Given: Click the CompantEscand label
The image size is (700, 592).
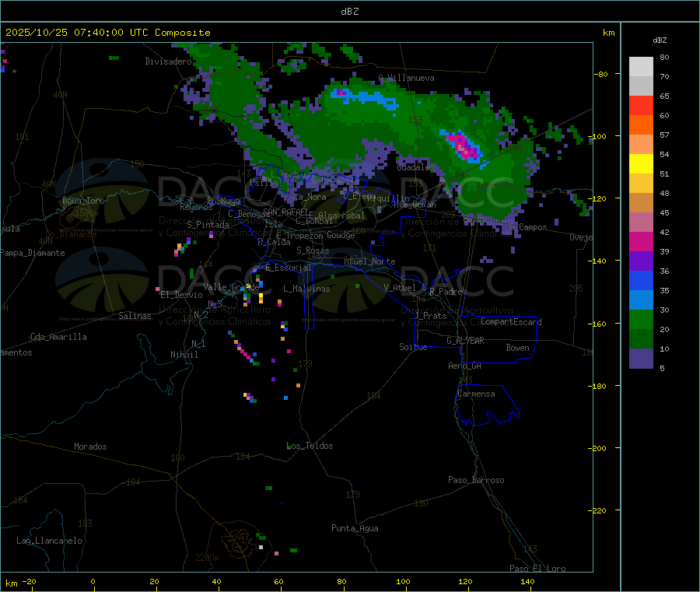Looking at the screenshot, I should click(511, 322).
